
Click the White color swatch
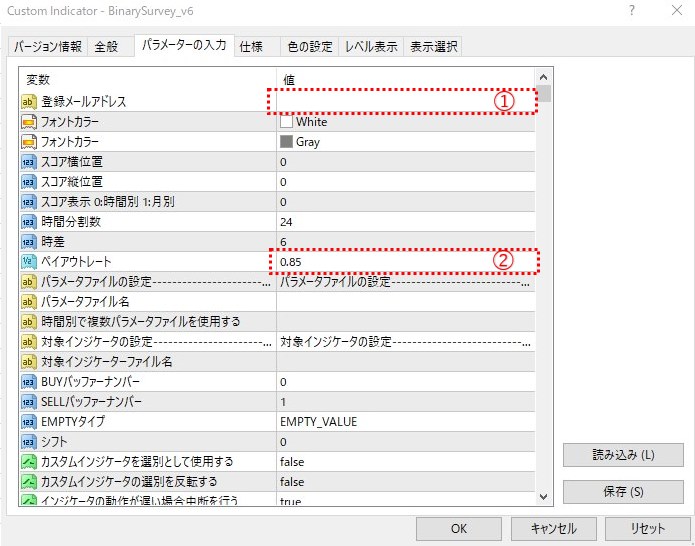coord(286,121)
